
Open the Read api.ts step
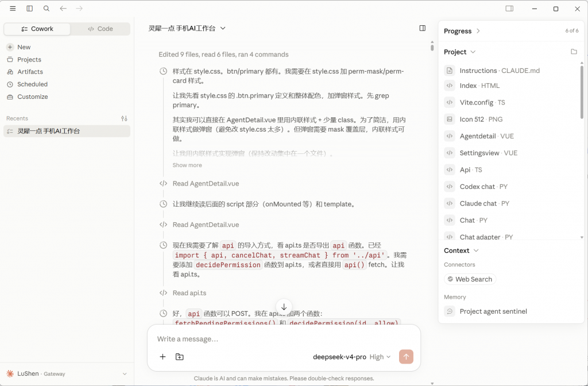pyautogui.click(x=189, y=293)
